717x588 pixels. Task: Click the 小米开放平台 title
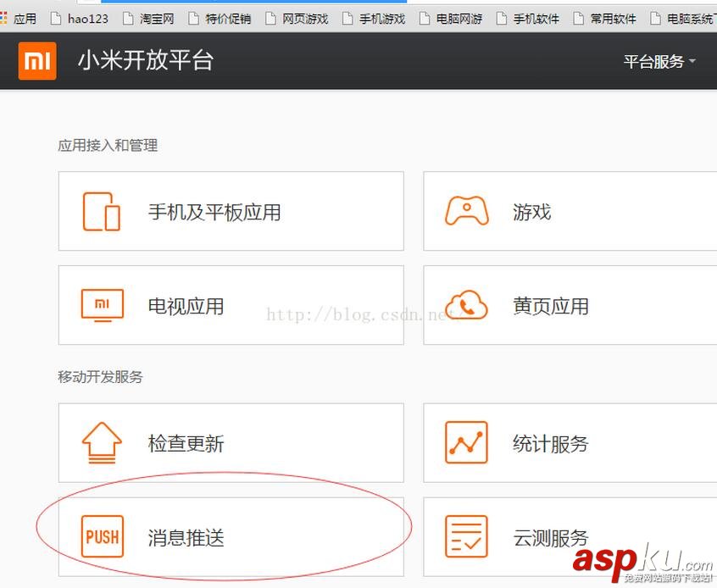(x=146, y=61)
